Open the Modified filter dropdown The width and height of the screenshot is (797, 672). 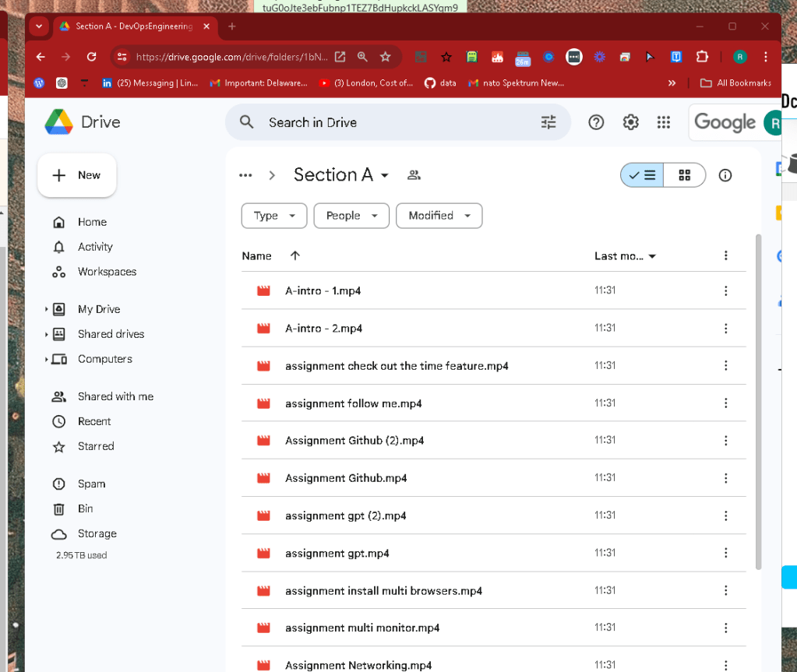coord(439,216)
